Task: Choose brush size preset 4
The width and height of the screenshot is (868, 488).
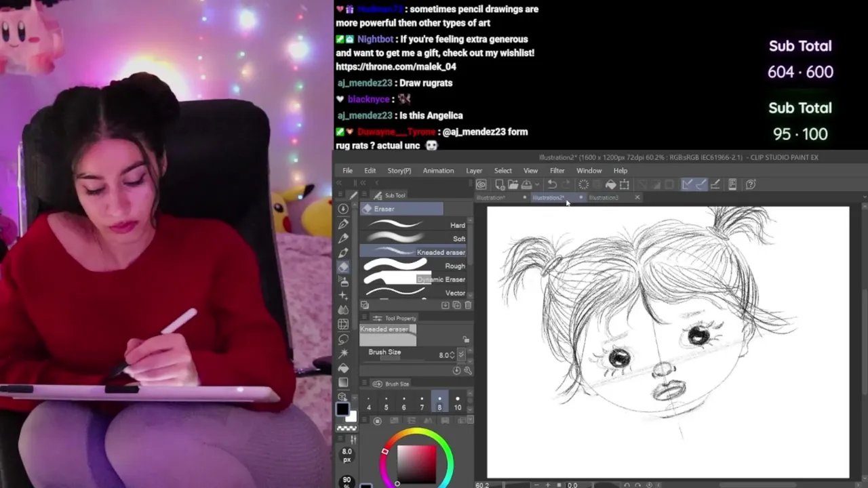Action: [x=369, y=403]
